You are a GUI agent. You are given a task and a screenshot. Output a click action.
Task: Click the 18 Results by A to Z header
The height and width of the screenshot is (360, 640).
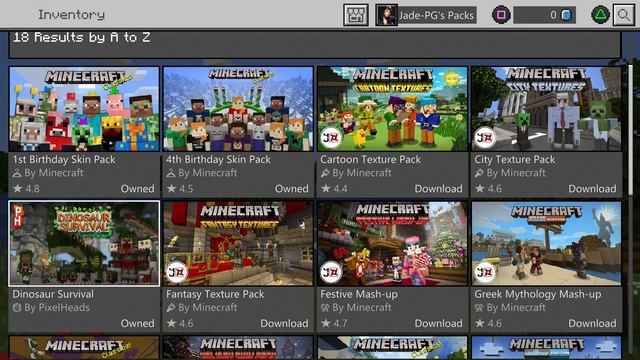tap(82, 38)
